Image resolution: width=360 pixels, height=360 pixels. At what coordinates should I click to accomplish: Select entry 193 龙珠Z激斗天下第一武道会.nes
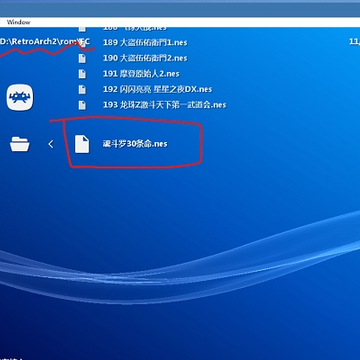[x=165, y=105]
